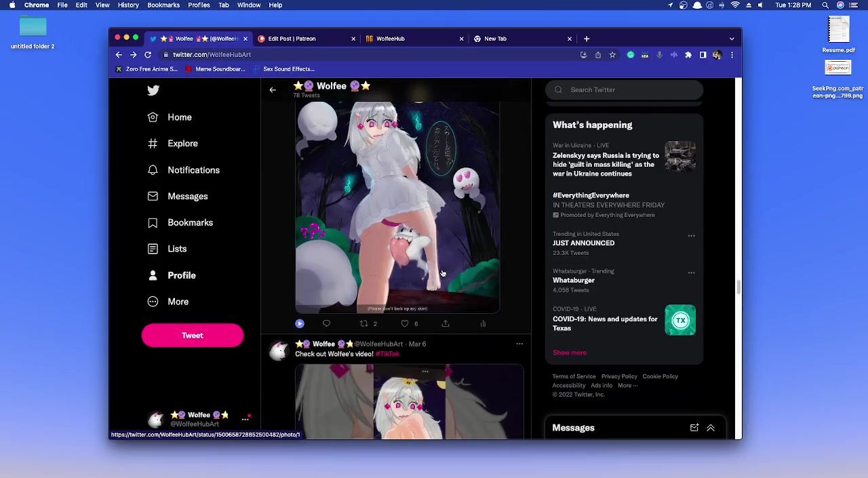868x478 pixels.
Task: Switch to the Edit Post | Patreon tab
Action: pos(292,39)
